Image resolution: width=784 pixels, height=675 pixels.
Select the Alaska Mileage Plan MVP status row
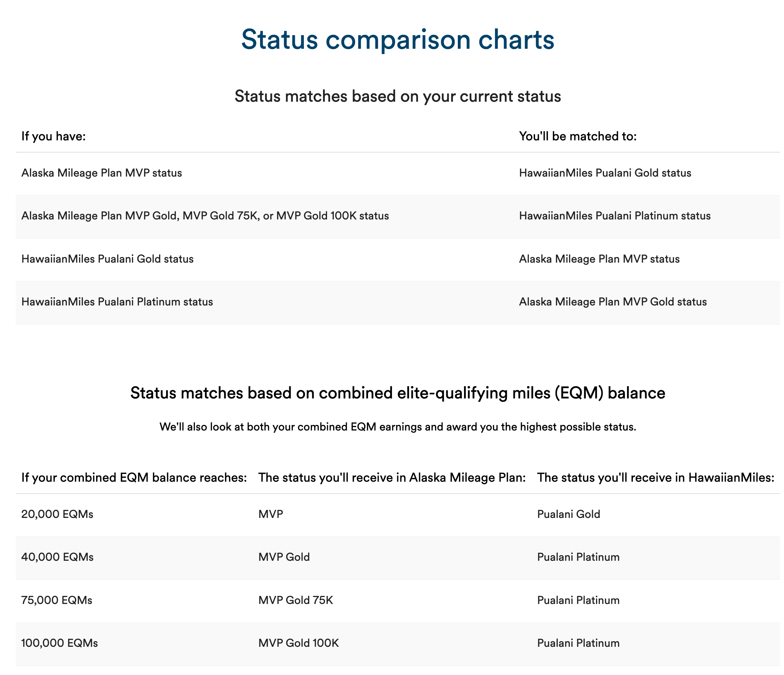[398, 174]
